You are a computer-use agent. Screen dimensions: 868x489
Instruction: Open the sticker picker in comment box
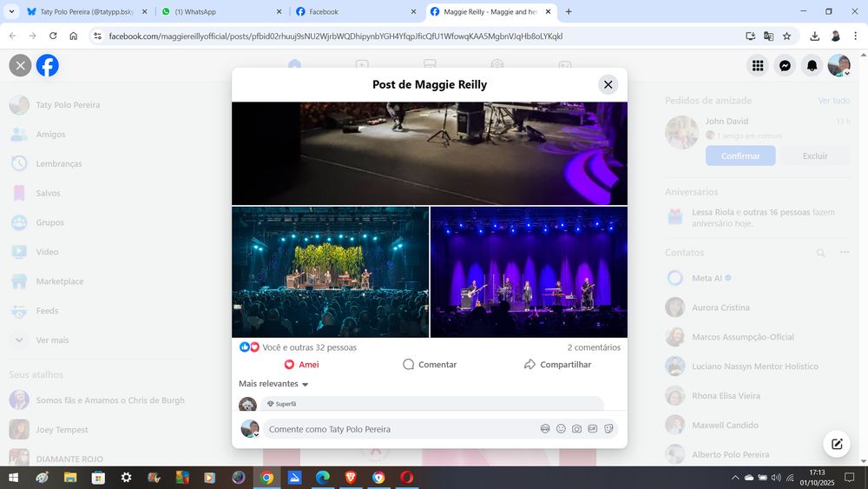608,429
